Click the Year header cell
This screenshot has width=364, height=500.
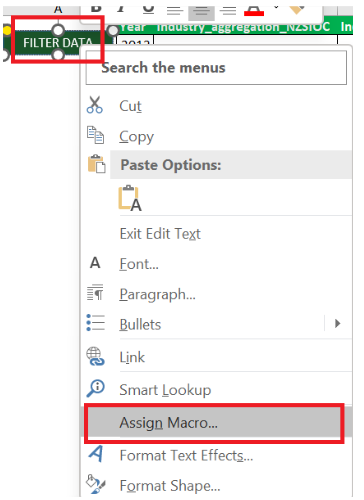point(133,27)
